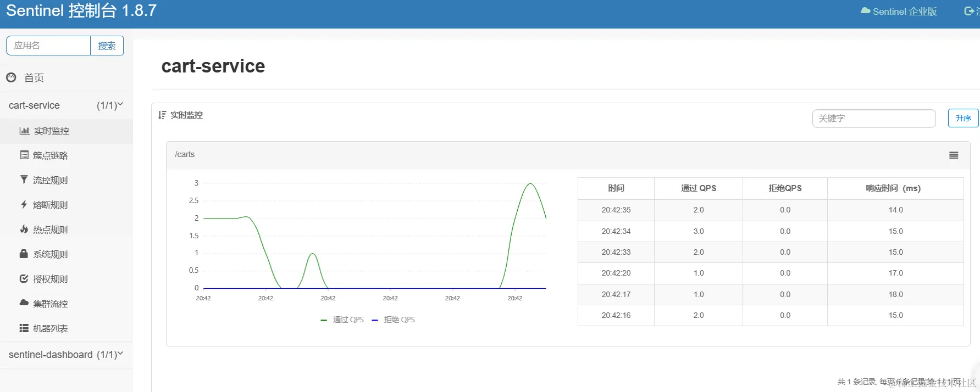Click the green QPS peak on the chart
The width and height of the screenshot is (980, 392).
pyautogui.click(x=530, y=184)
